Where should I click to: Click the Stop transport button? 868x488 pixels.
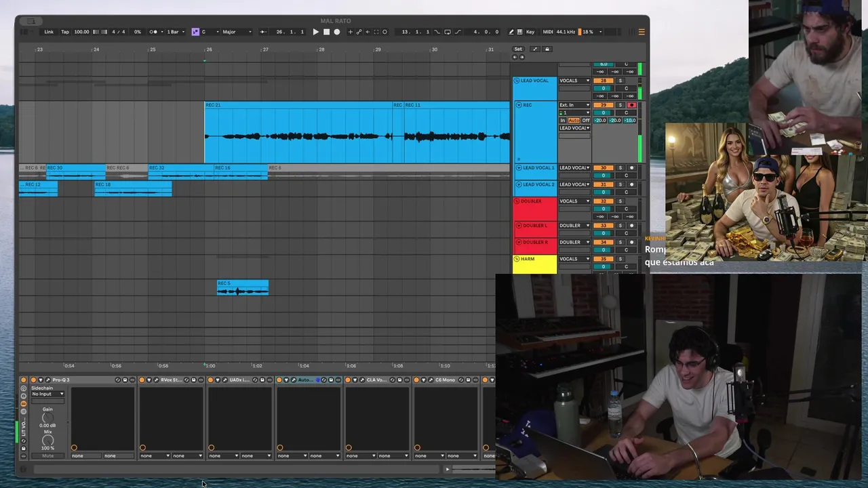click(x=326, y=32)
